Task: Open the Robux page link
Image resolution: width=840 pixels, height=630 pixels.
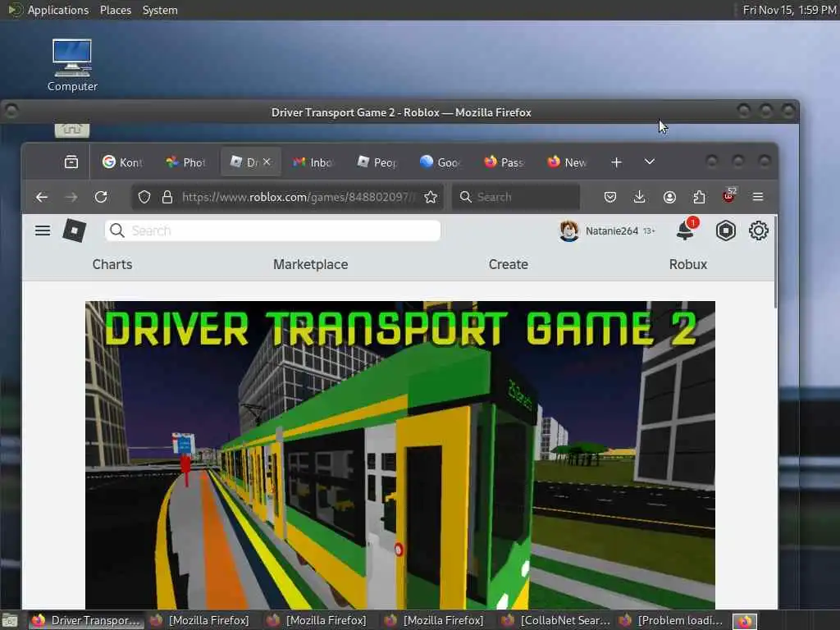Action: click(x=688, y=265)
